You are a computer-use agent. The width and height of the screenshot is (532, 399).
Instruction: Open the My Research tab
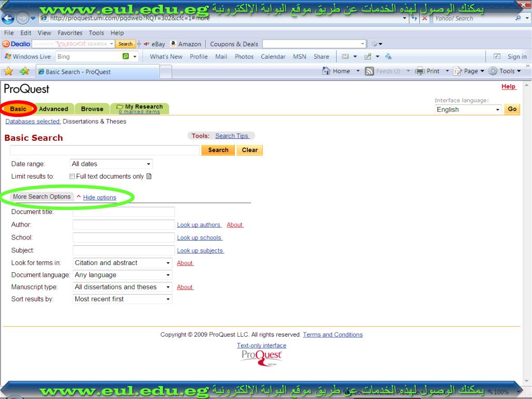(140, 109)
